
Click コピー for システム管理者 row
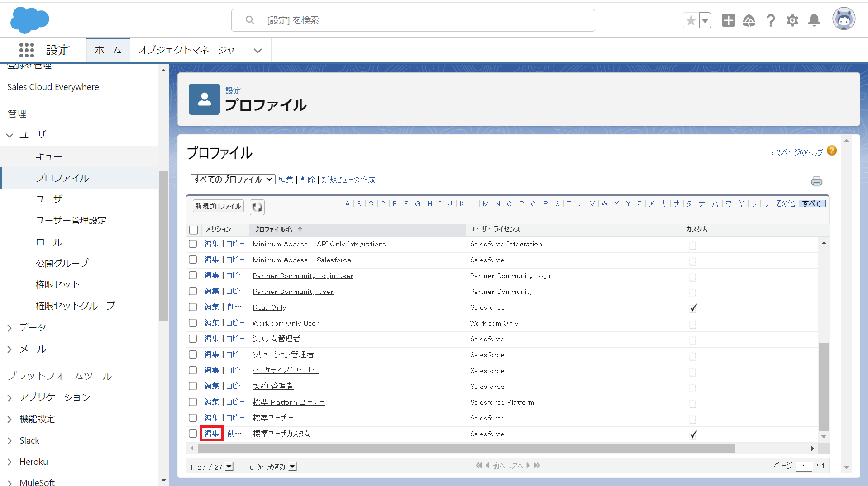tap(235, 339)
